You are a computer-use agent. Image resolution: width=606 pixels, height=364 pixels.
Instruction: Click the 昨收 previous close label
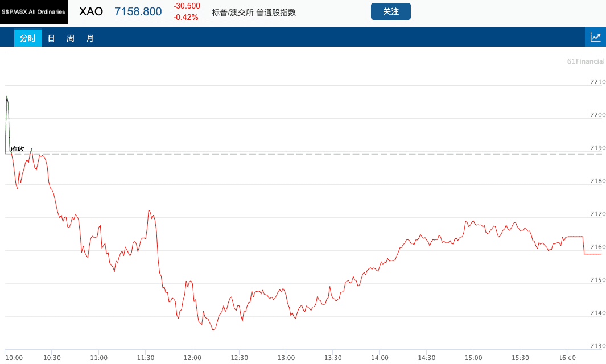pyautogui.click(x=18, y=149)
